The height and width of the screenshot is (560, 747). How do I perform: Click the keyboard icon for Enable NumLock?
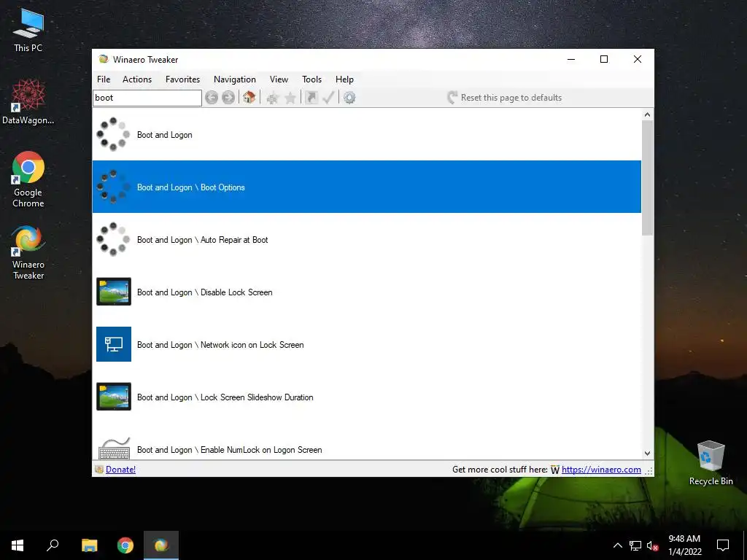(x=115, y=448)
